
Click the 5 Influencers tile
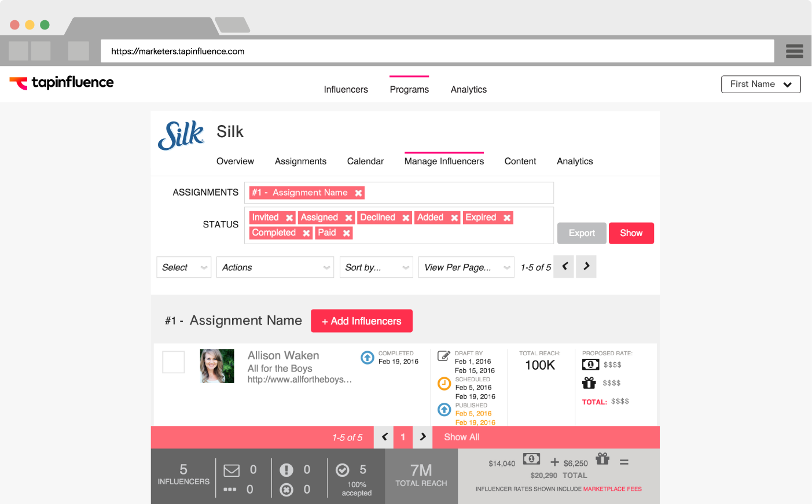tap(183, 474)
